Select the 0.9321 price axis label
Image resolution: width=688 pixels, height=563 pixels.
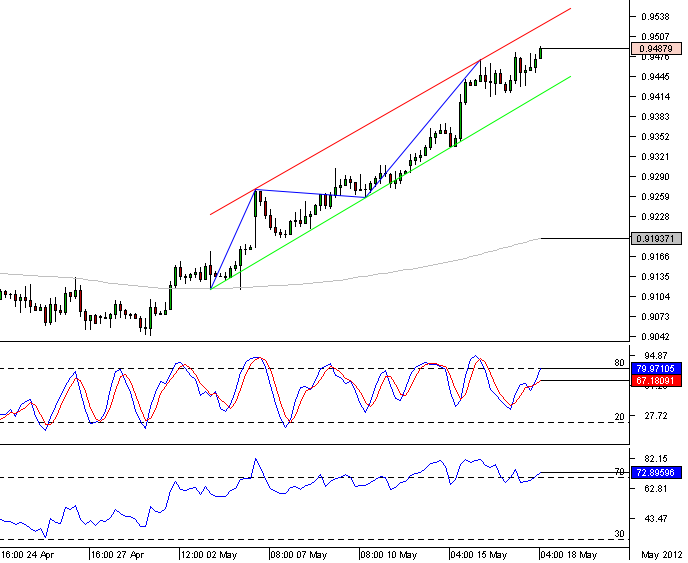656,157
